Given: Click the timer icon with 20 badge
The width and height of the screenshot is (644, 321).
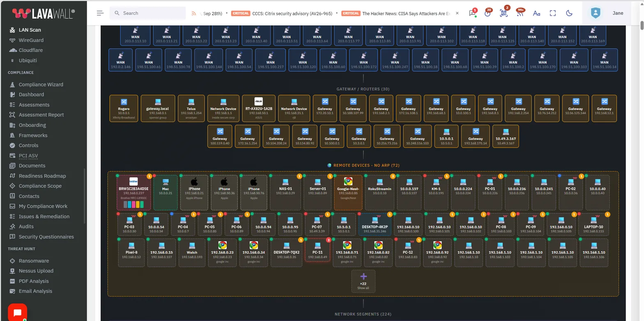Looking at the screenshot, I should point(488,13).
